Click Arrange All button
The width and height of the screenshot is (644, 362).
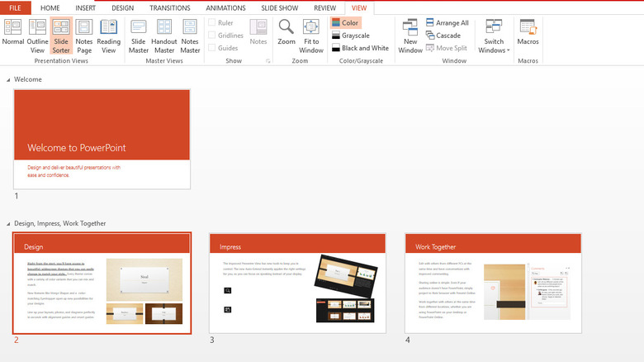(447, 23)
